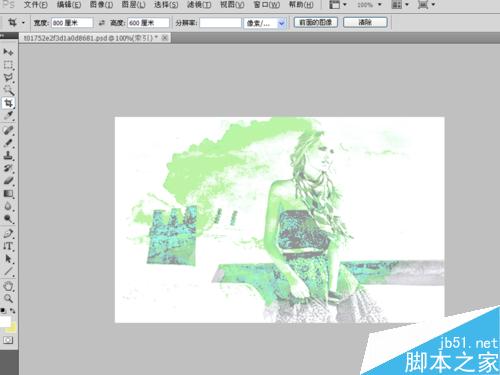Click the Ps application logo

pyautogui.click(x=9, y=5)
